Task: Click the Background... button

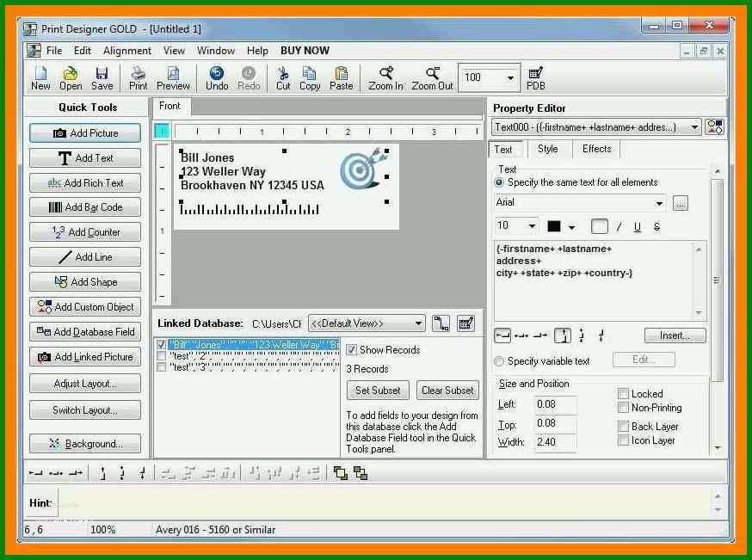Action: point(85,444)
